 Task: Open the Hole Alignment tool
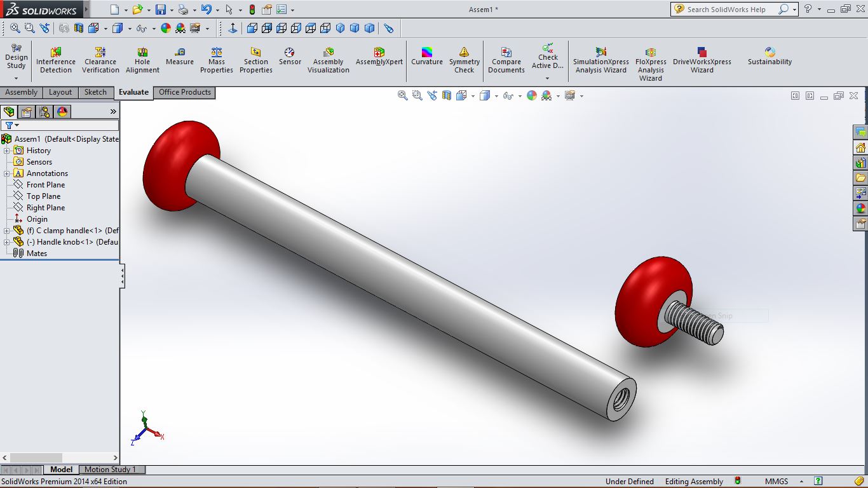tap(142, 60)
